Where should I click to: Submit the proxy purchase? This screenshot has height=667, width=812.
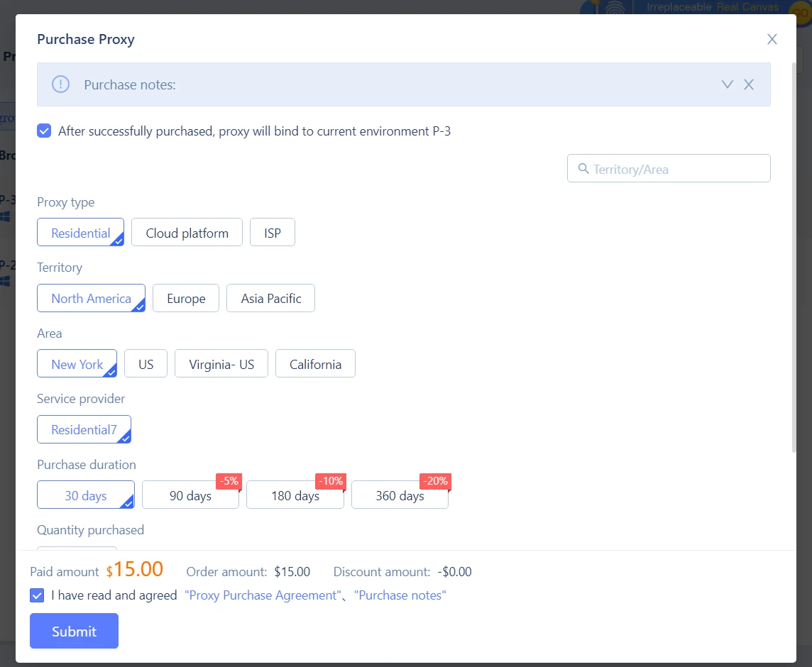tap(74, 631)
